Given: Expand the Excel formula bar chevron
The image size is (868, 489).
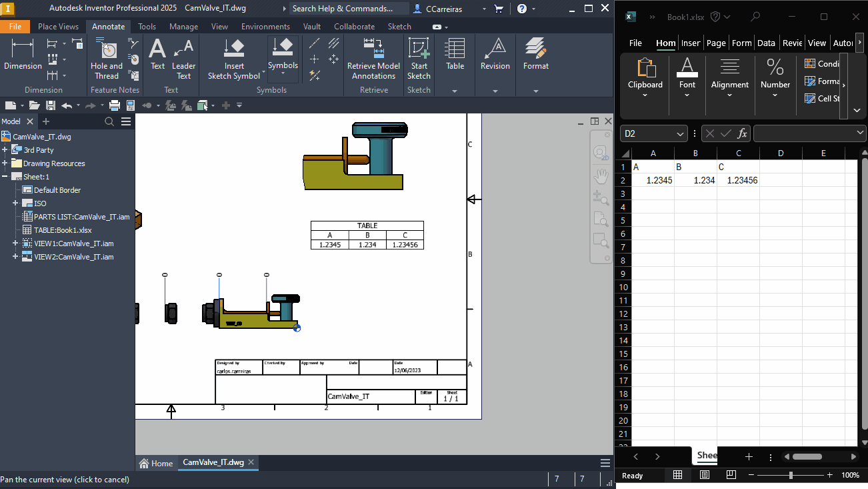Looking at the screenshot, I should [860, 133].
